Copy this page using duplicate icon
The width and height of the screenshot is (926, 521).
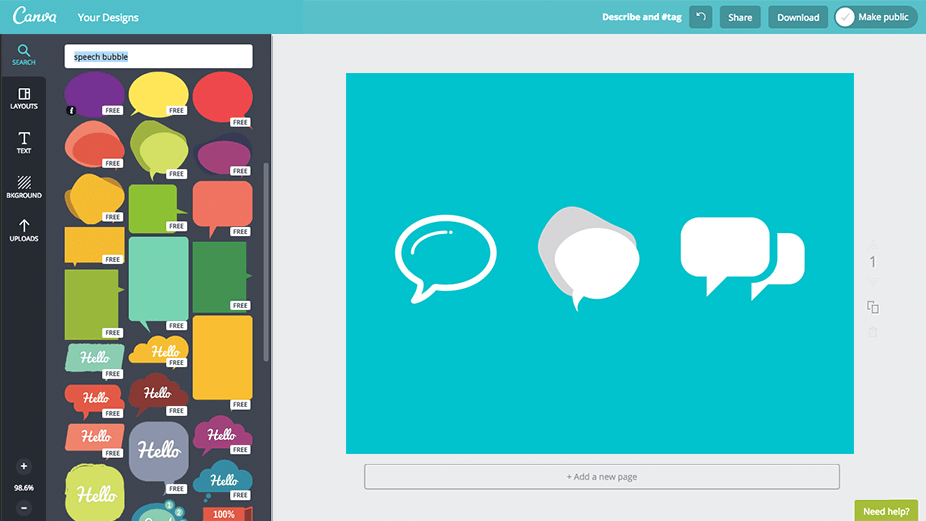point(873,307)
